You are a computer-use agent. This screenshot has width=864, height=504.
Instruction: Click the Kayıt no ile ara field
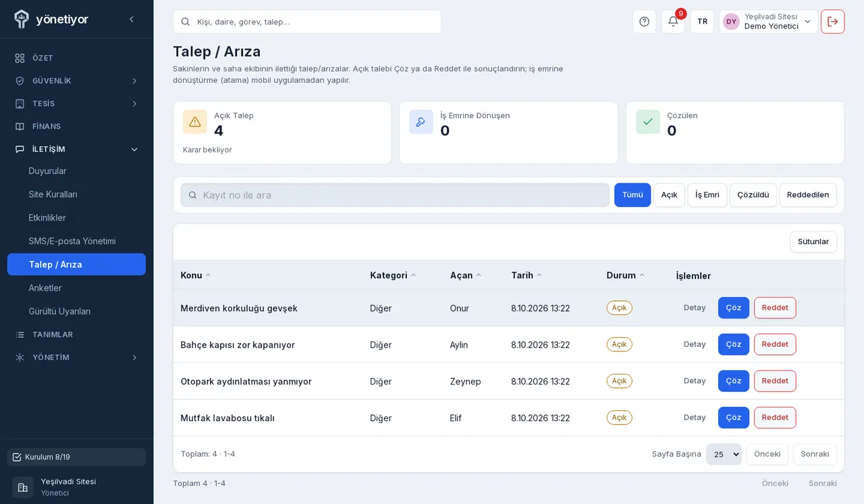click(395, 195)
